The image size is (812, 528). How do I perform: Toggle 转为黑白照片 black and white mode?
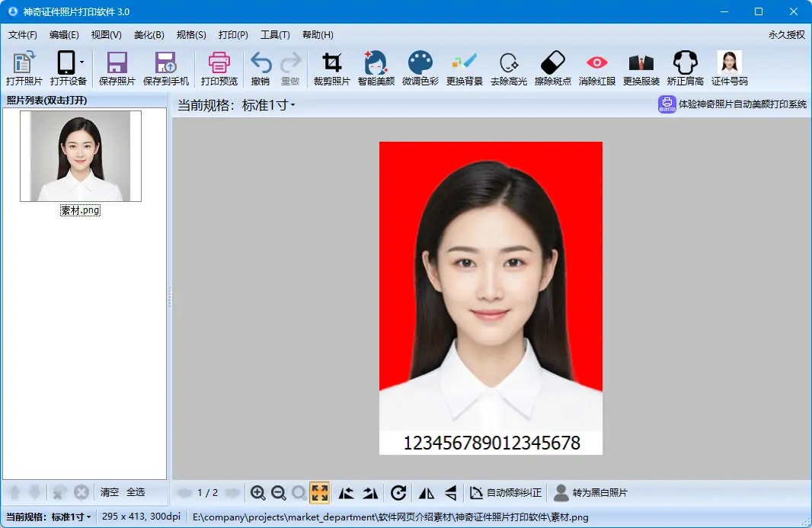pyautogui.click(x=590, y=493)
